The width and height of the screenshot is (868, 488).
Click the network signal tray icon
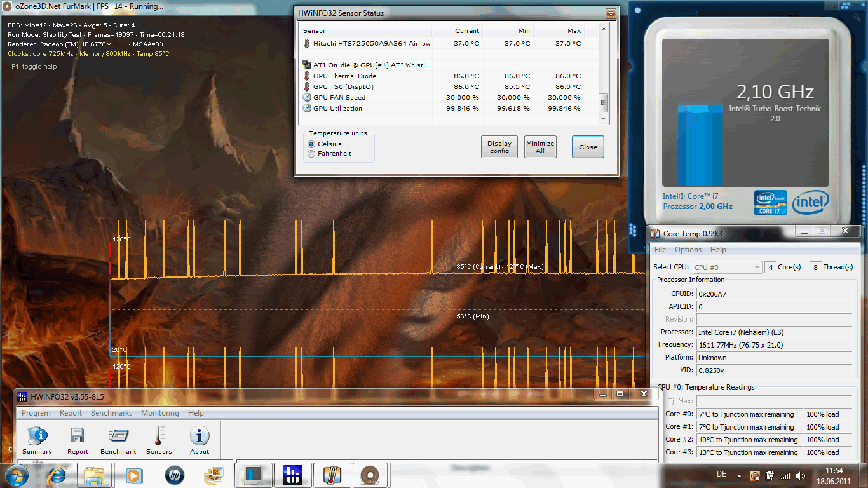click(x=785, y=475)
